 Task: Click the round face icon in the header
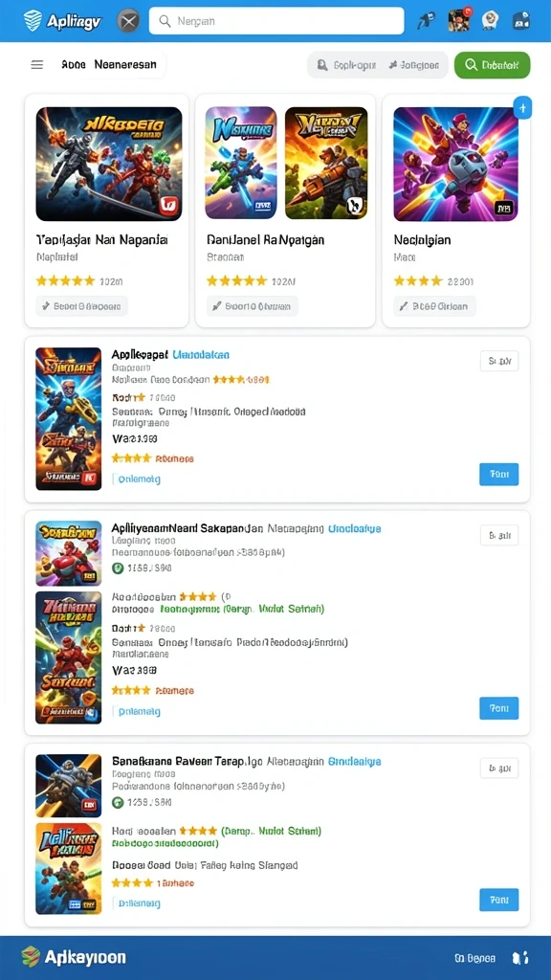(491, 21)
